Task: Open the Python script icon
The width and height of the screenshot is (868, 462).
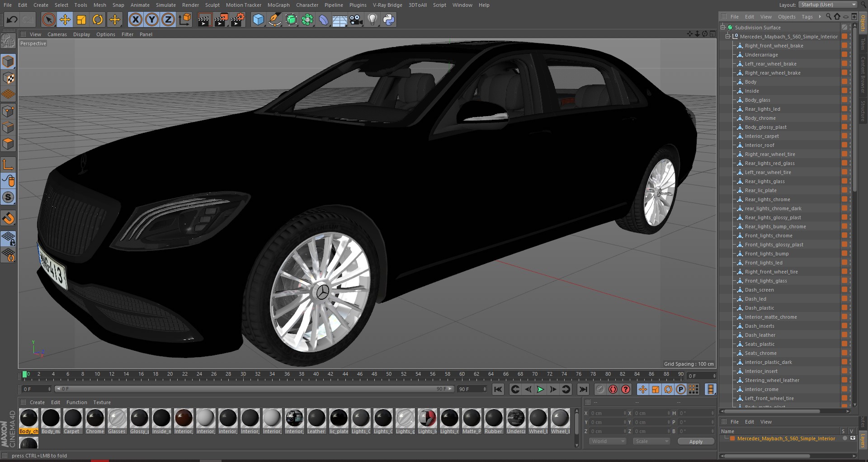Action: [x=389, y=19]
